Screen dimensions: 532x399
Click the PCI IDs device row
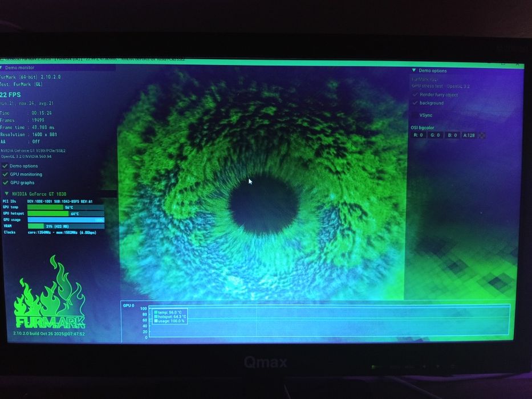[47, 201]
